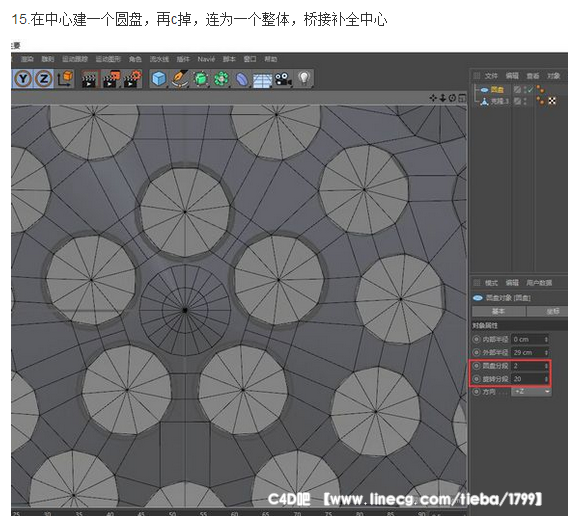This screenshot has height=516, width=568.
Task: Open the 雕刻 menu
Action: tap(47, 59)
